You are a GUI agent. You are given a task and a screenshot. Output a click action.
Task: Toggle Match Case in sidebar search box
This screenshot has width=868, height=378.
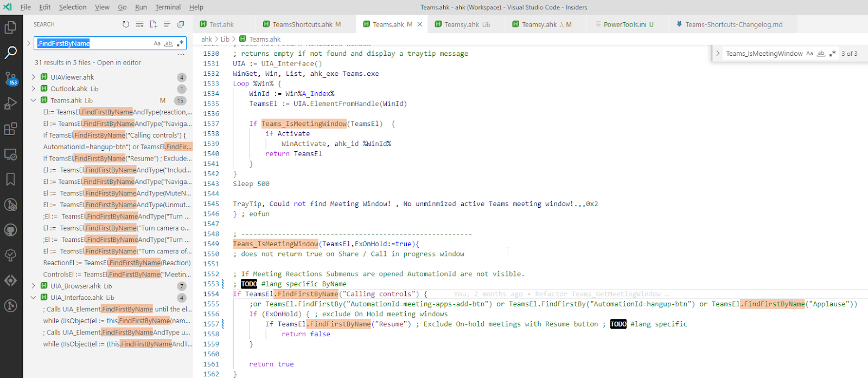[x=157, y=43]
